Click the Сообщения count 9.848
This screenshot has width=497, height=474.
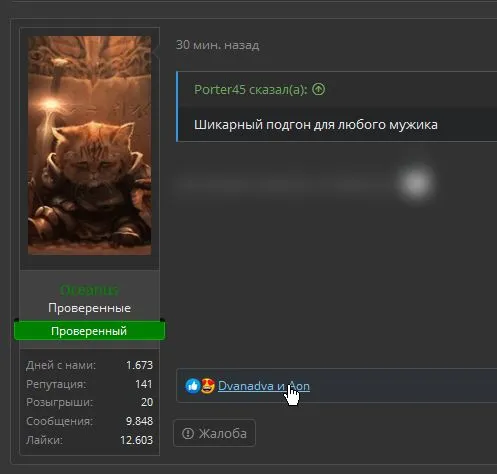(139, 421)
